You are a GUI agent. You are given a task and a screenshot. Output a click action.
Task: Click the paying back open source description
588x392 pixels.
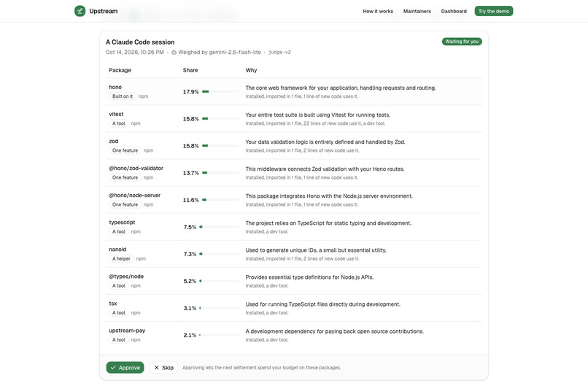point(335,331)
